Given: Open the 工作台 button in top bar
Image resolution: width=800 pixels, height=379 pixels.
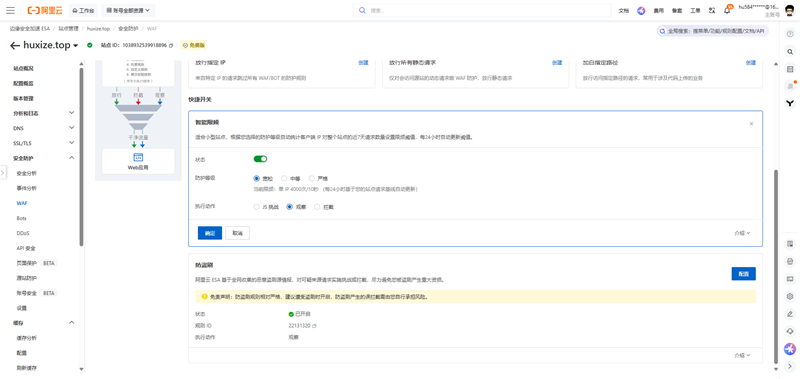Looking at the screenshot, I should click(x=83, y=10).
